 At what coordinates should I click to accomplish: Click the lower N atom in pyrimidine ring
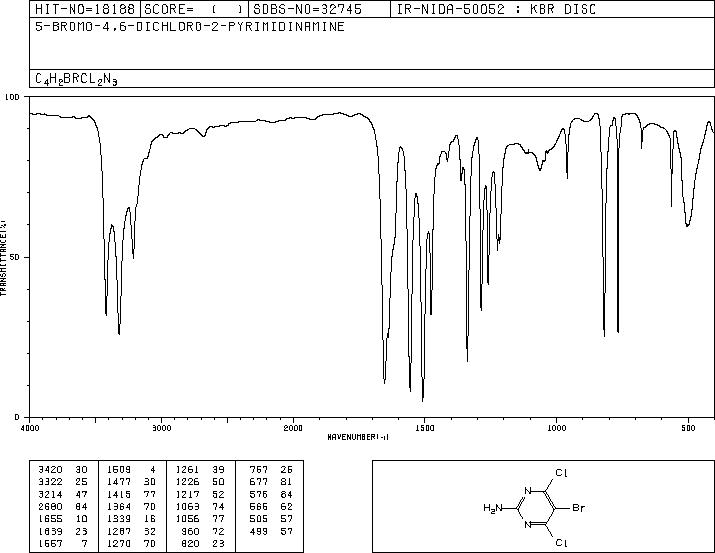(x=528, y=525)
